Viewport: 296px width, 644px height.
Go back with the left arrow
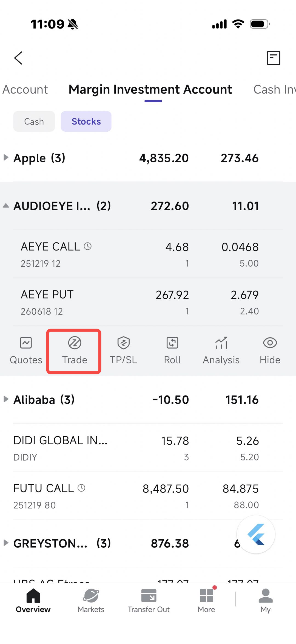[18, 58]
